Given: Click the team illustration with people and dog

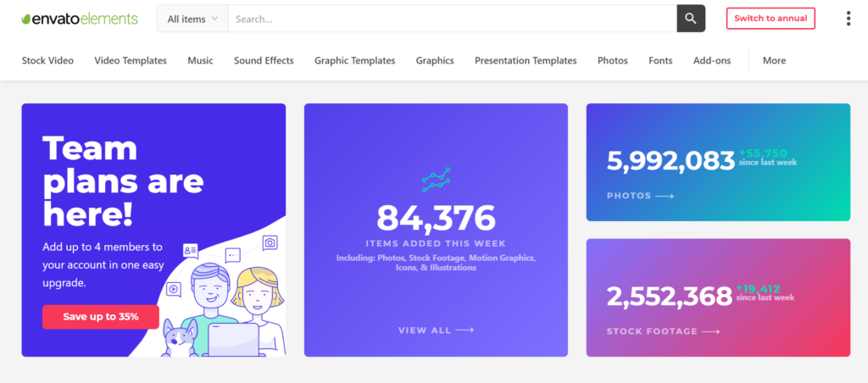Looking at the screenshot, I should coord(224,296).
